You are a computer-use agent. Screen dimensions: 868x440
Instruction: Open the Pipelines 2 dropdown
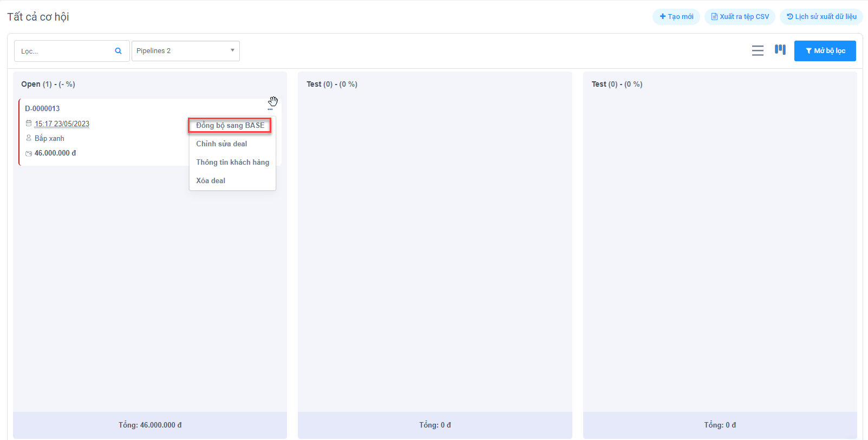pyautogui.click(x=185, y=51)
